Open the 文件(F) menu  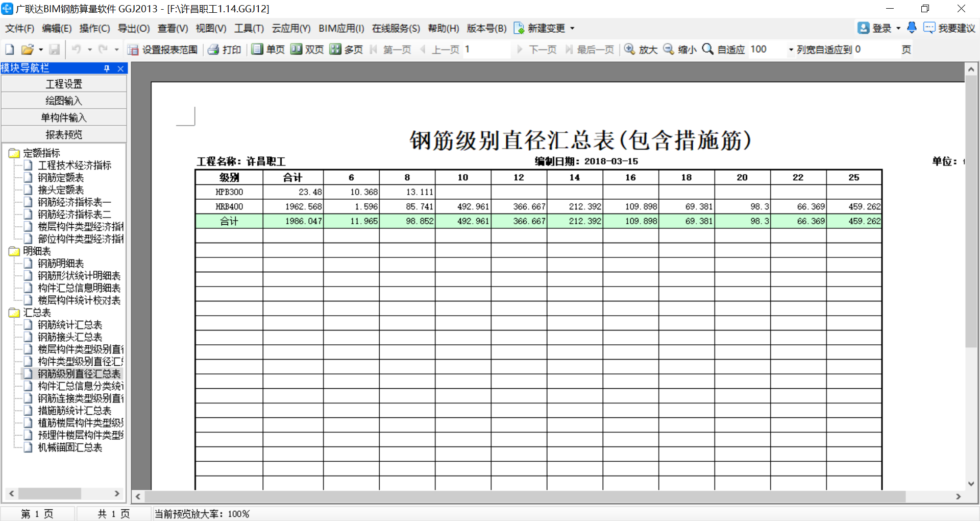pos(20,29)
